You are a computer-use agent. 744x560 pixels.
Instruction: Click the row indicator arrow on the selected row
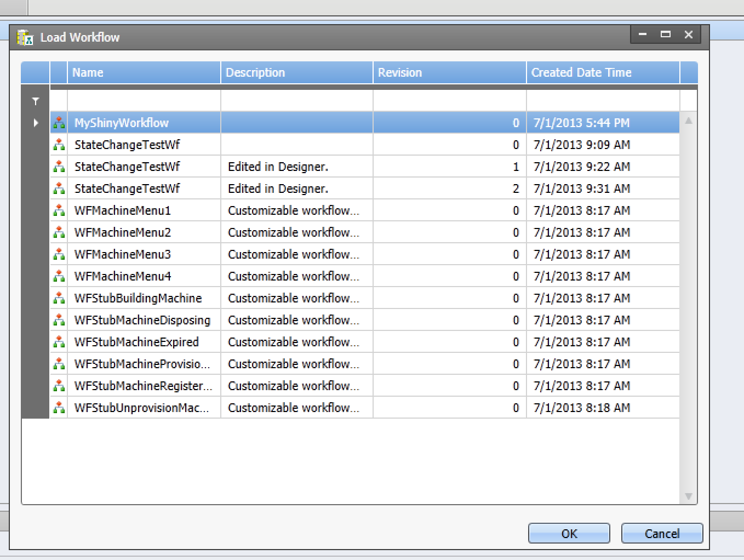pos(35,123)
